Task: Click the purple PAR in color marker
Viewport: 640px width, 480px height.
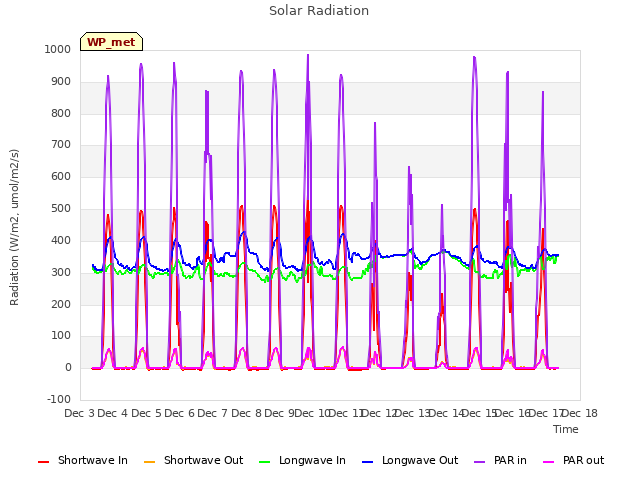Action: coord(480,462)
